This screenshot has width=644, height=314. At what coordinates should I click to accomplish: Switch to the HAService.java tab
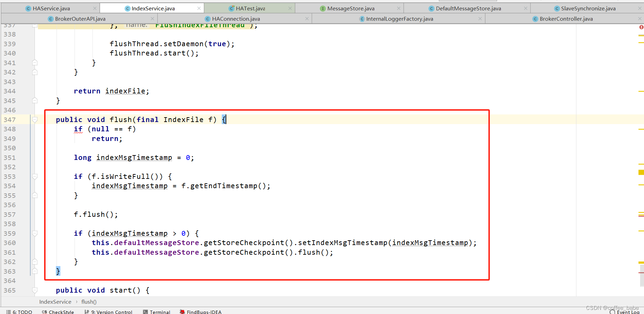tap(51, 8)
